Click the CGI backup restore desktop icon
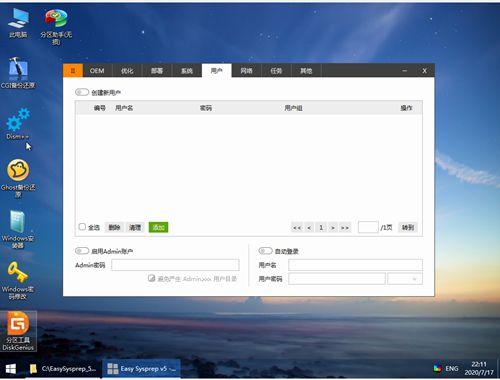 pyautogui.click(x=18, y=73)
